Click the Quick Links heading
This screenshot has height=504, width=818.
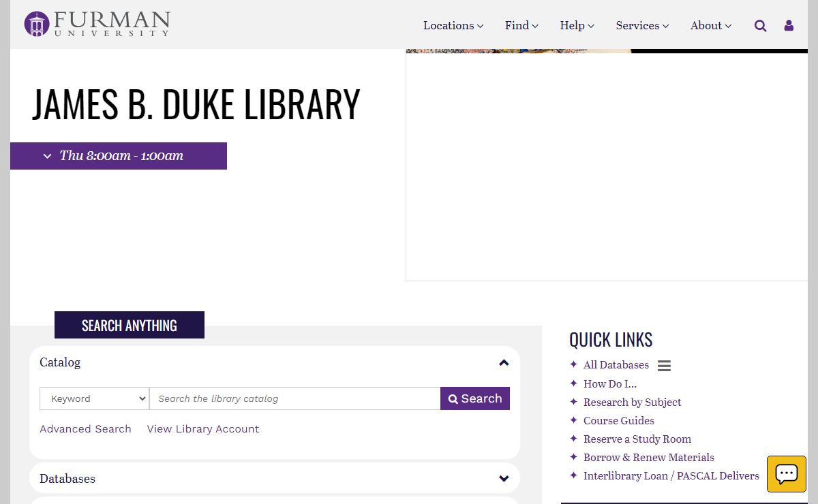click(x=611, y=339)
